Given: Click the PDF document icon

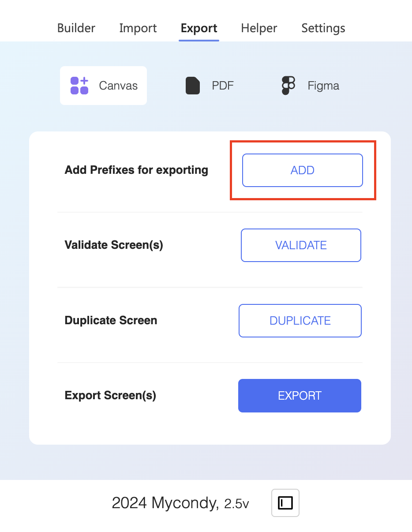Looking at the screenshot, I should 193,86.
